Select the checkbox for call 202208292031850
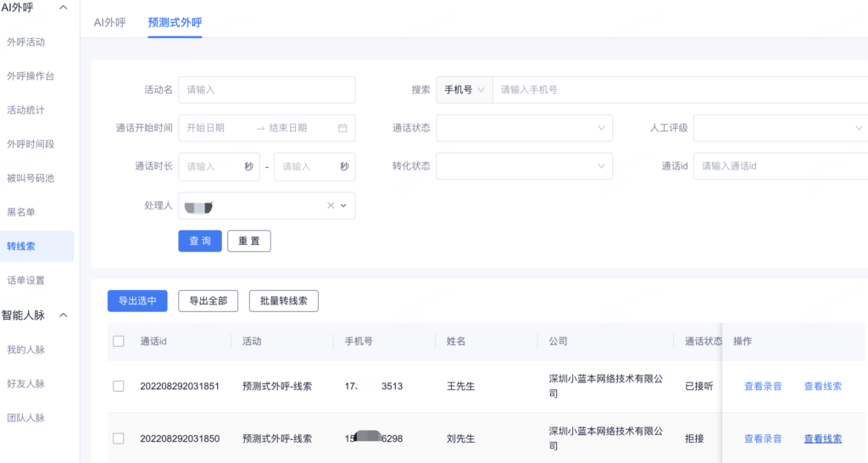The width and height of the screenshot is (868, 463). coord(119,438)
